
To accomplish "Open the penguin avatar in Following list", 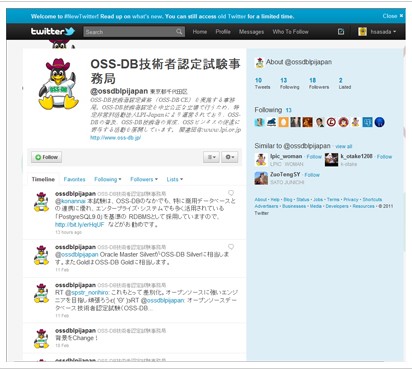I will point(355,122).
